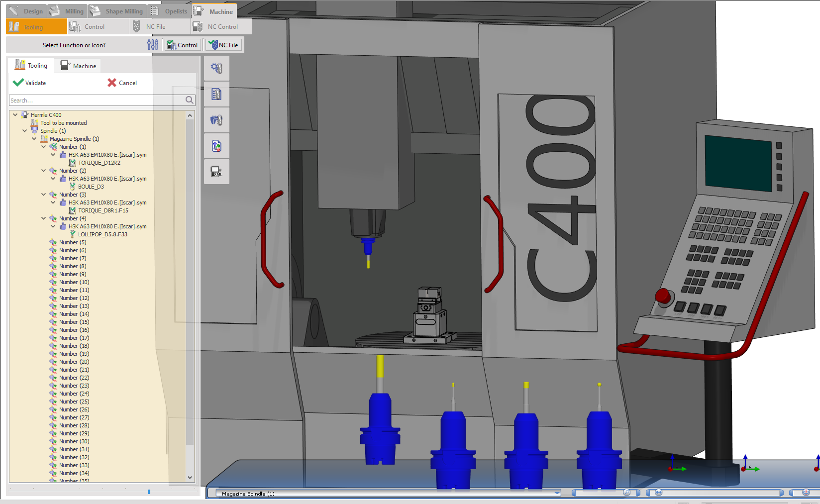This screenshot has width=820, height=504.
Task: Select the LOLLIPOP_D5.8.F33 tool item
Action: pyautogui.click(x=102, y=234)
